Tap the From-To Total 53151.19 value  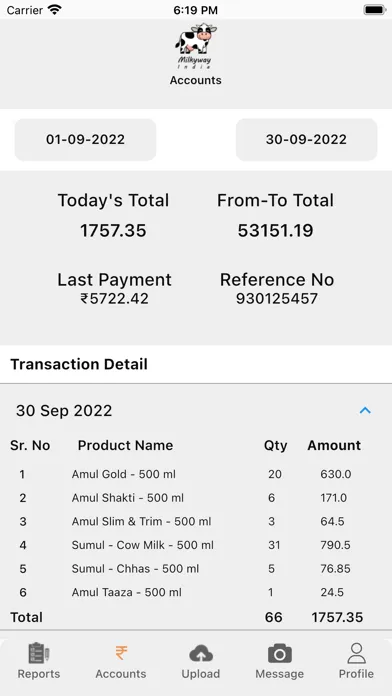tap(275, 230)
